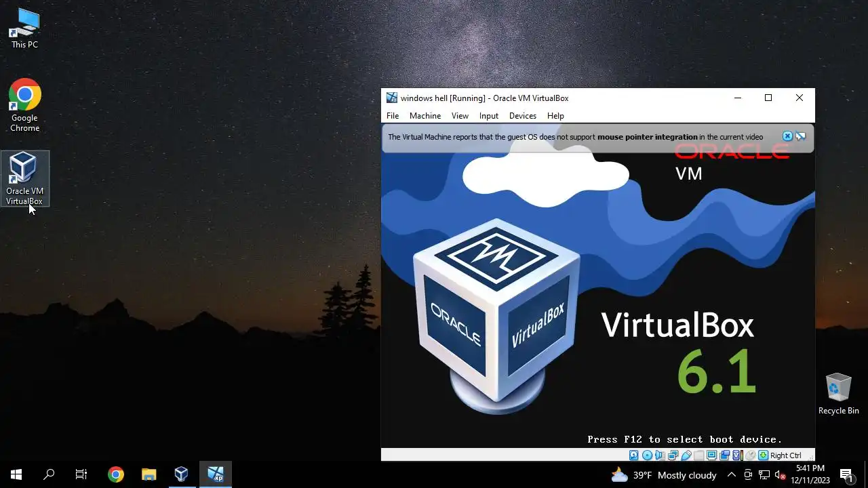Switch to VirtualBox Manager taskbar button
This screenshot has width=868, height=488.
coord(181,475)
